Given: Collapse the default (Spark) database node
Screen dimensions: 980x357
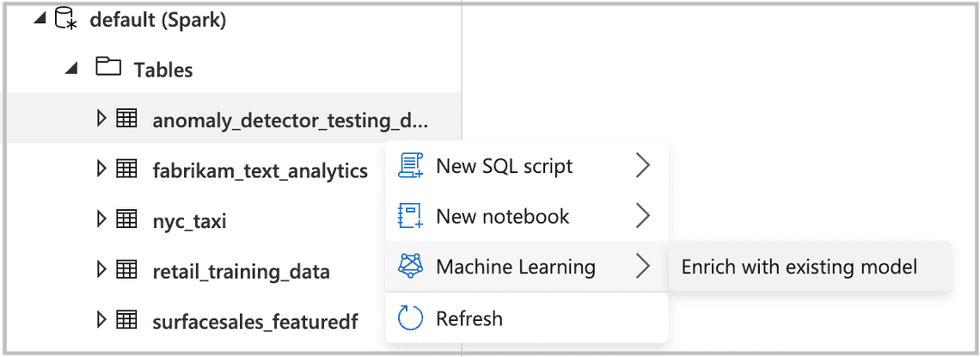Looking at the screenshot, I should (40, 20).
